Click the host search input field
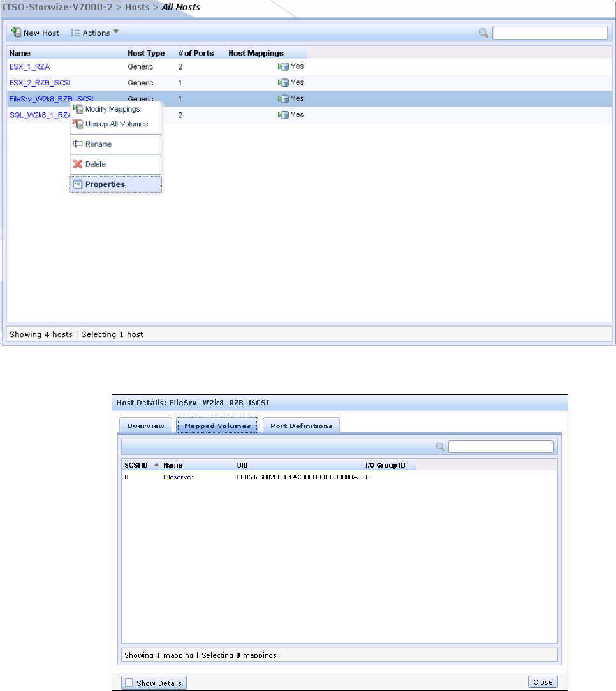 click(549, 33)
